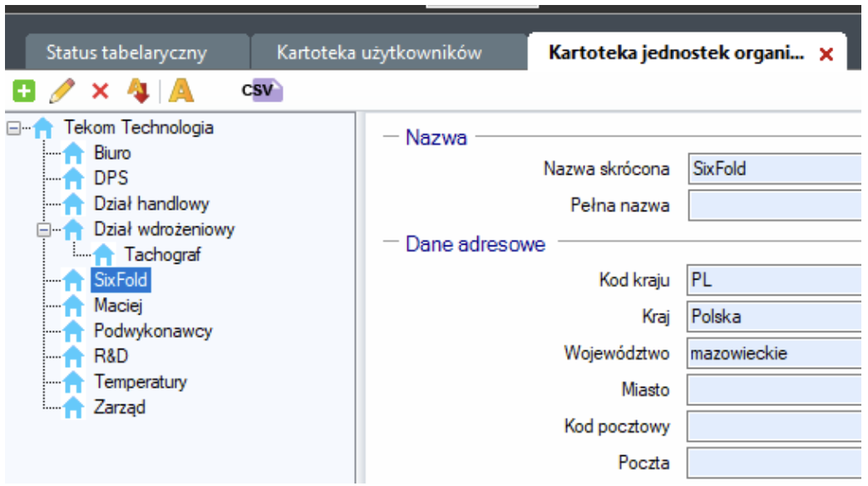Click the A with red arrow sort icon
Image resolution: width=868 pixels, height=486 pixels.
(x=138, y=91)
